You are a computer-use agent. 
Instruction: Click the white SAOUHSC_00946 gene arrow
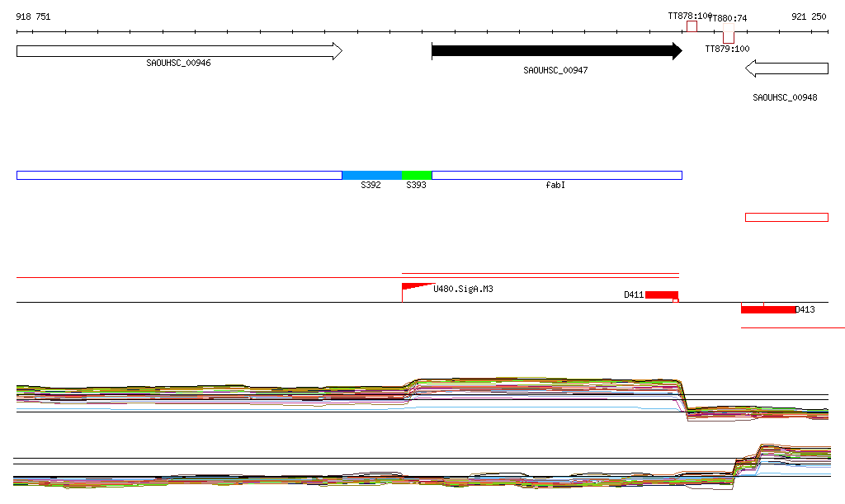pos(178,51)
